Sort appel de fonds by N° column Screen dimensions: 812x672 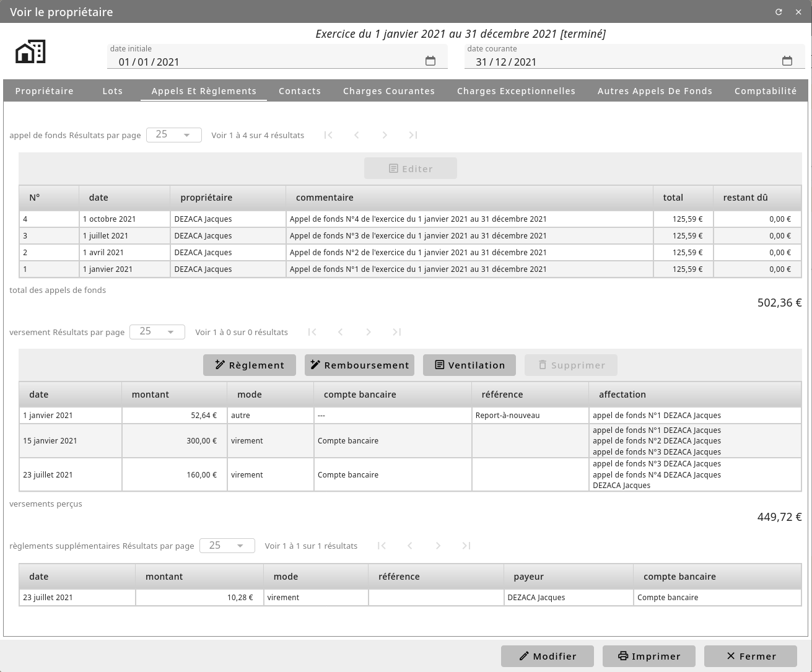tap(49, 198)
